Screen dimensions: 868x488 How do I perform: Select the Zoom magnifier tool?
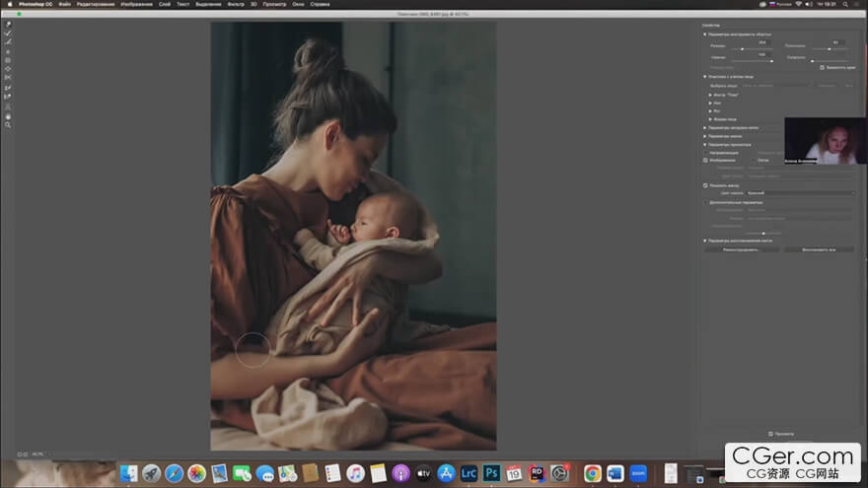click(8, 125)
